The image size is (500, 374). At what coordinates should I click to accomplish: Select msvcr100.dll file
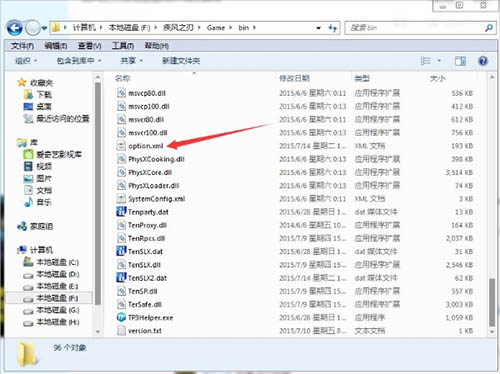pos(148,133)
